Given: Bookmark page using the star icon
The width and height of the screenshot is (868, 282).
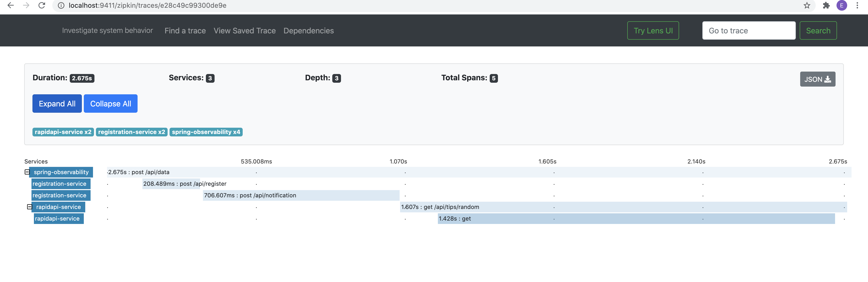Looking at the screenshot, I should [807, 5].
